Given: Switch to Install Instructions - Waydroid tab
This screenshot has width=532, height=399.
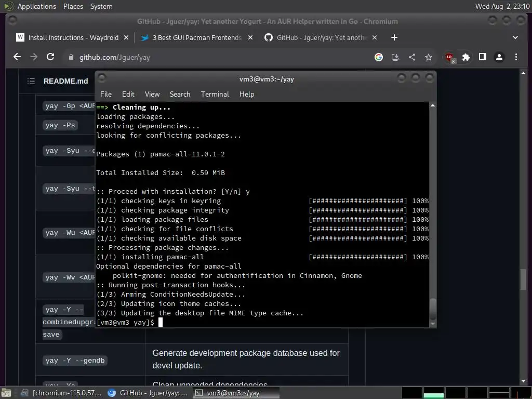Looking at the screenshot, I should (x=72, y=37).
